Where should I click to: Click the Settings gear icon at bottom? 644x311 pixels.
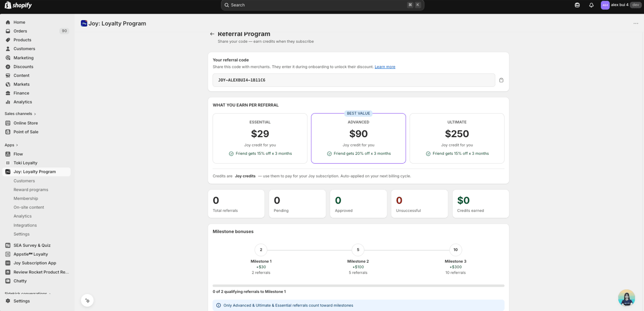[8, 301]
